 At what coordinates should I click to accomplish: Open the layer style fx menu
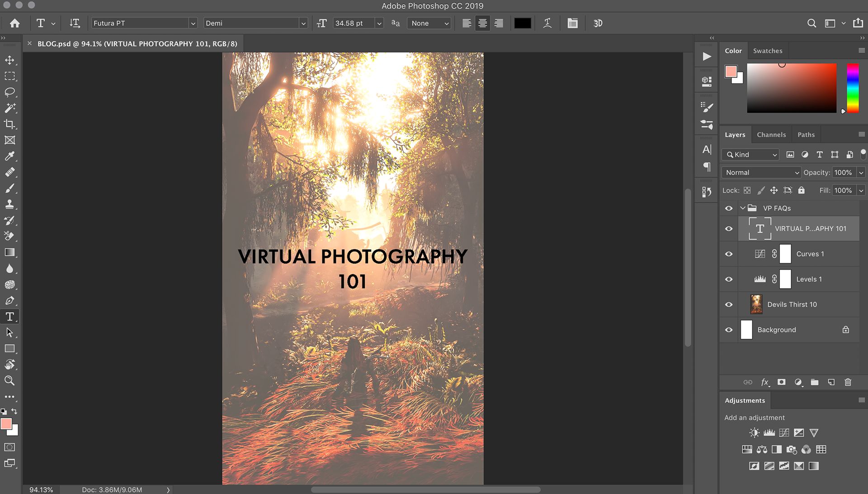(x=765, y=382)
